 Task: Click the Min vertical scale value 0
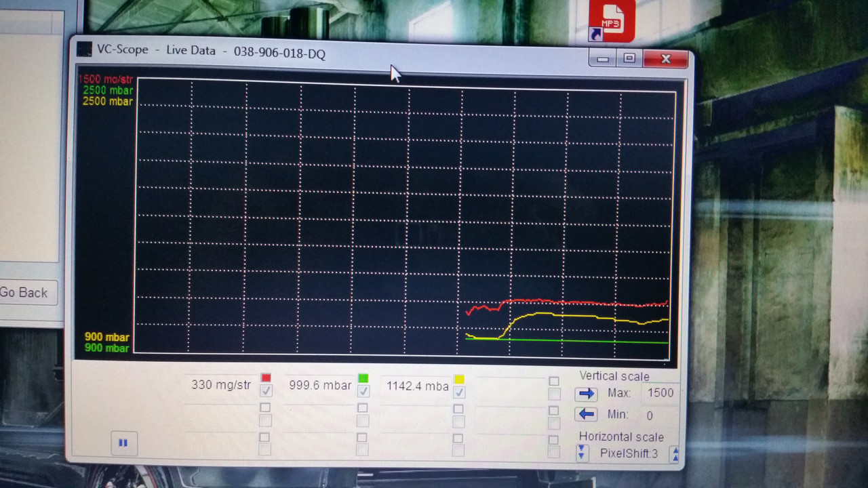(650, 415)
